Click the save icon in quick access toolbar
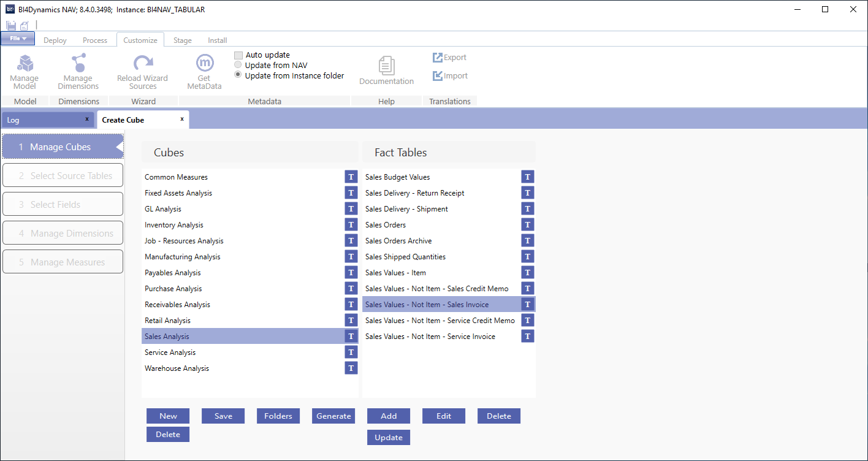 (11, 25)
